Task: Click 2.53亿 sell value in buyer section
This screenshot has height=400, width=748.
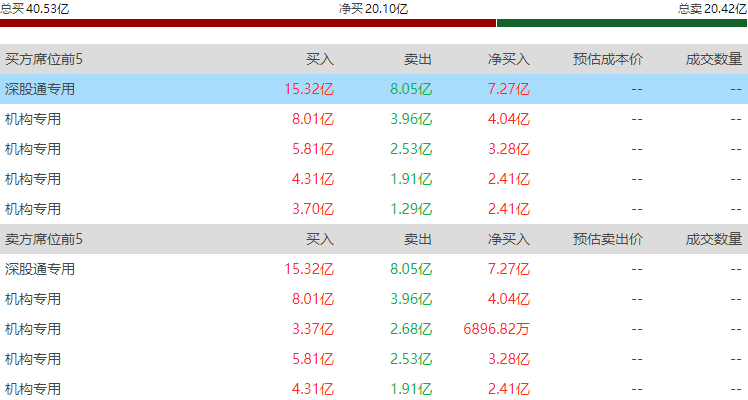Action: click(411, 149)
